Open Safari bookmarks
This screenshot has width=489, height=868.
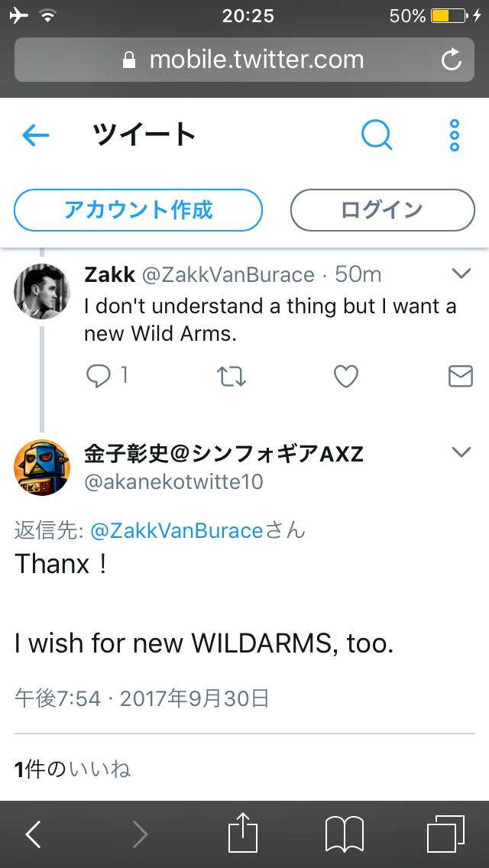pos(345,834)
